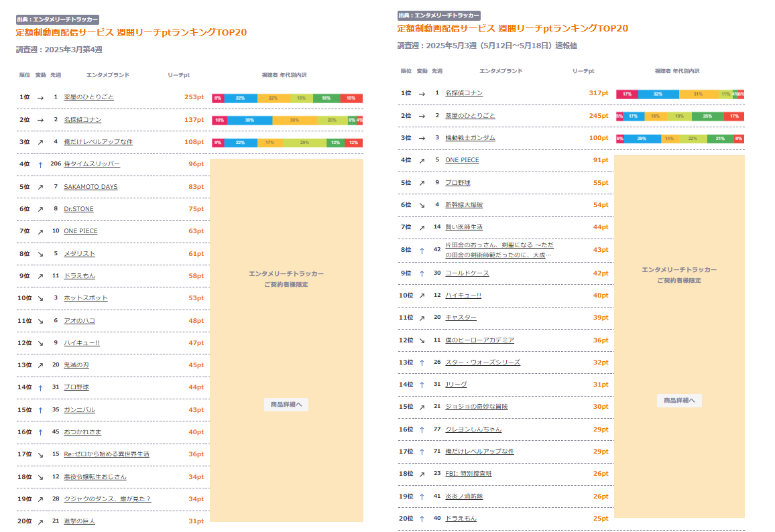Click the down-right arrow beside ホットスポット
Screen dimensions: 775x532
coord(40,298)
